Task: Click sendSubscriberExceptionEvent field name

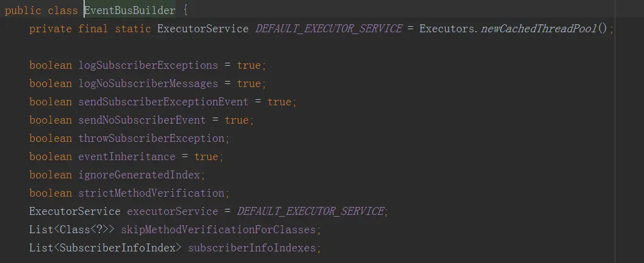Action: click(163, 102)
